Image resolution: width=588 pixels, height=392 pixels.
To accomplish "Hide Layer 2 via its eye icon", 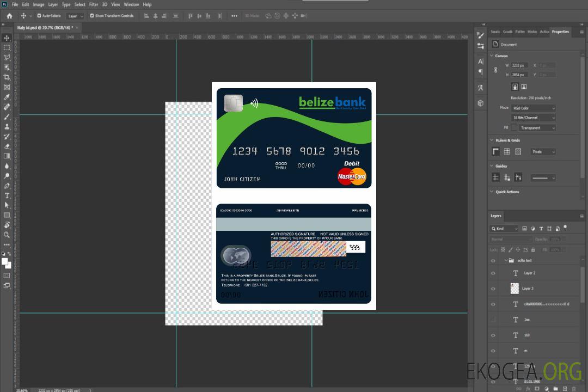I will (x=493, y=273).
